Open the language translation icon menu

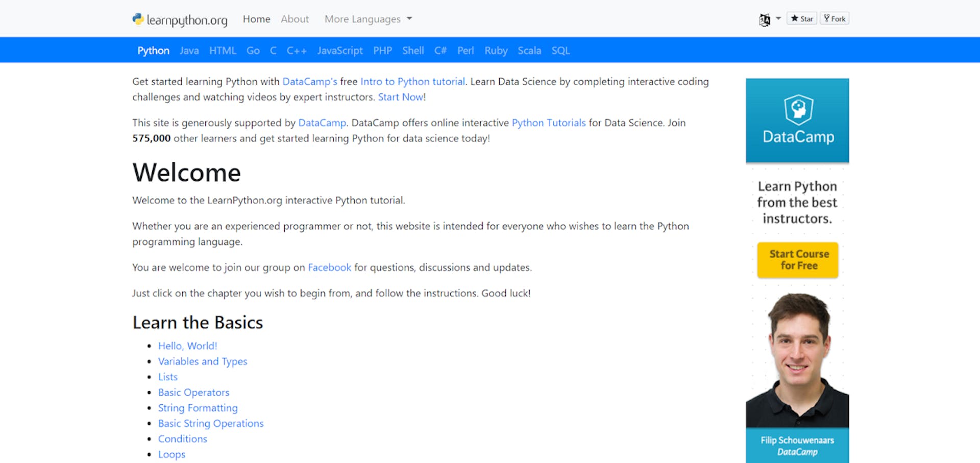point(764,19)
